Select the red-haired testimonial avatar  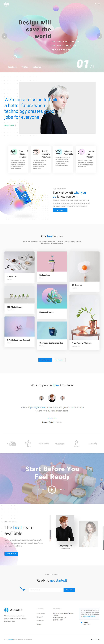[x=52, y=398]
